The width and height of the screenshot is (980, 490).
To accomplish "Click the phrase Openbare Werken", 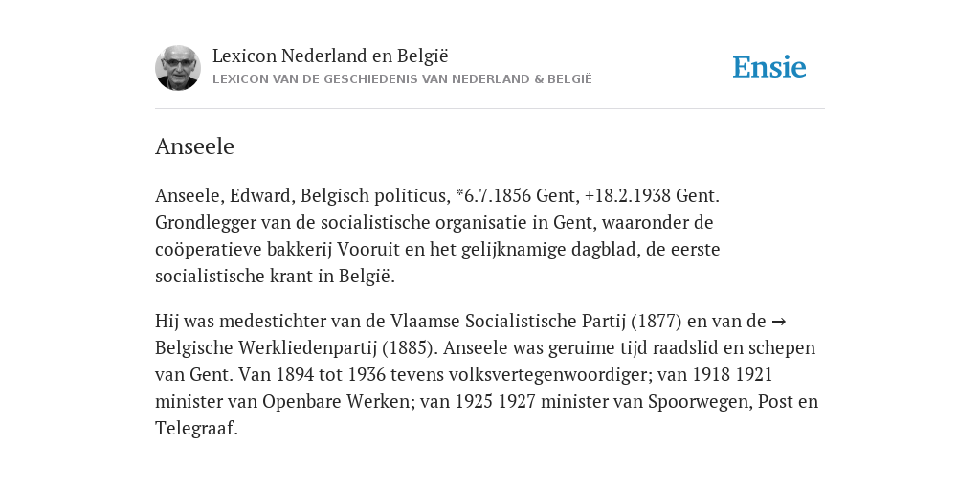I will 336,401.
